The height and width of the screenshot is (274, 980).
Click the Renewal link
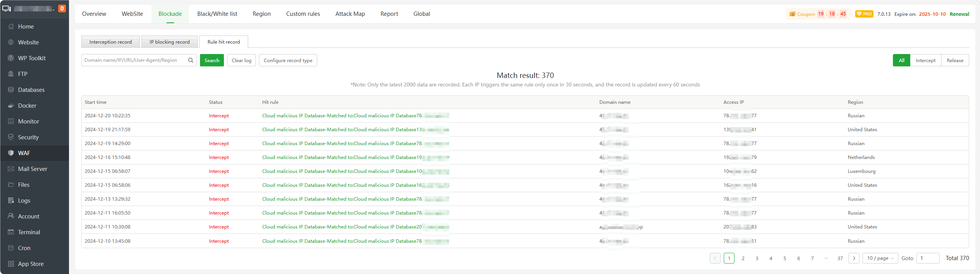(x=959, y=14)
